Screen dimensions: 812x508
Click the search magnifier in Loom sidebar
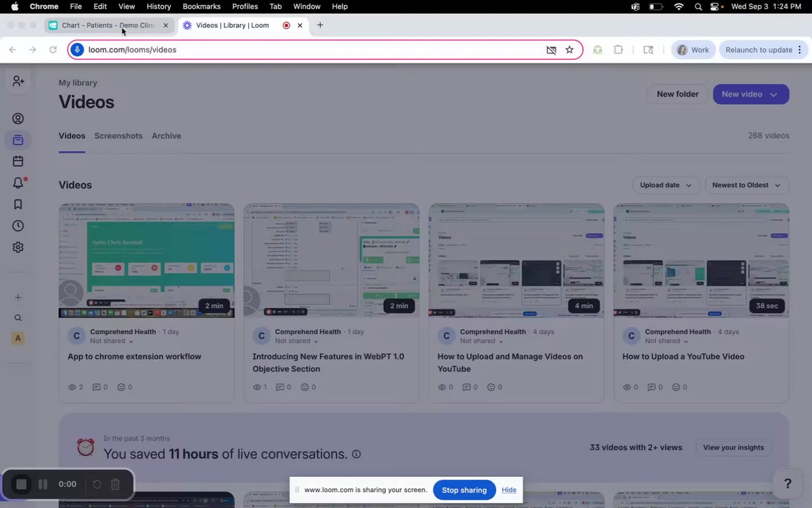tap(18, 318)
